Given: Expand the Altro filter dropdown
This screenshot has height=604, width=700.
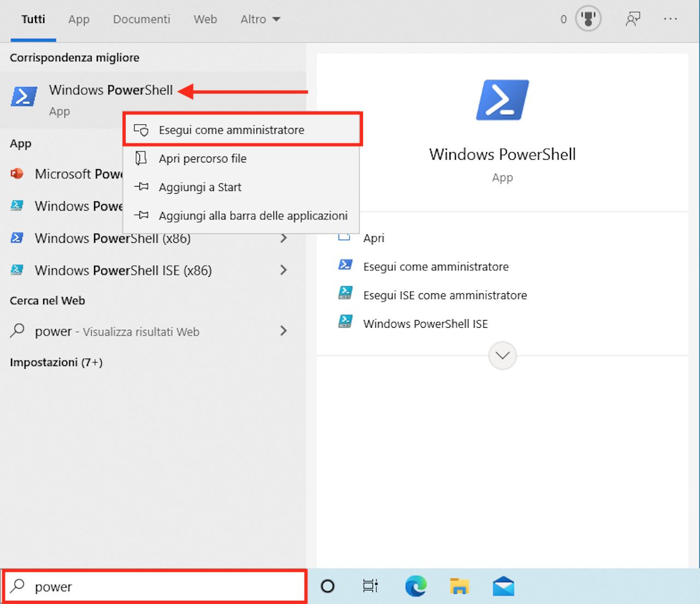Looking at the screenshot, I should click(x=260, y=19).
